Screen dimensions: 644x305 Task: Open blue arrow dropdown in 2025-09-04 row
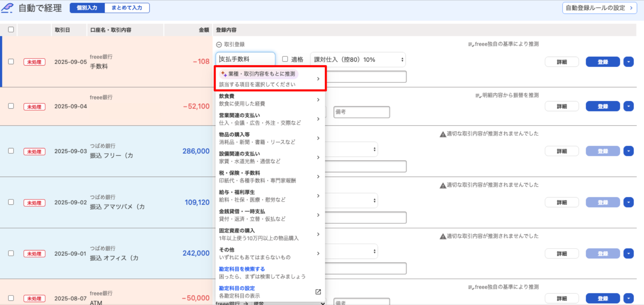pos(628,106)
